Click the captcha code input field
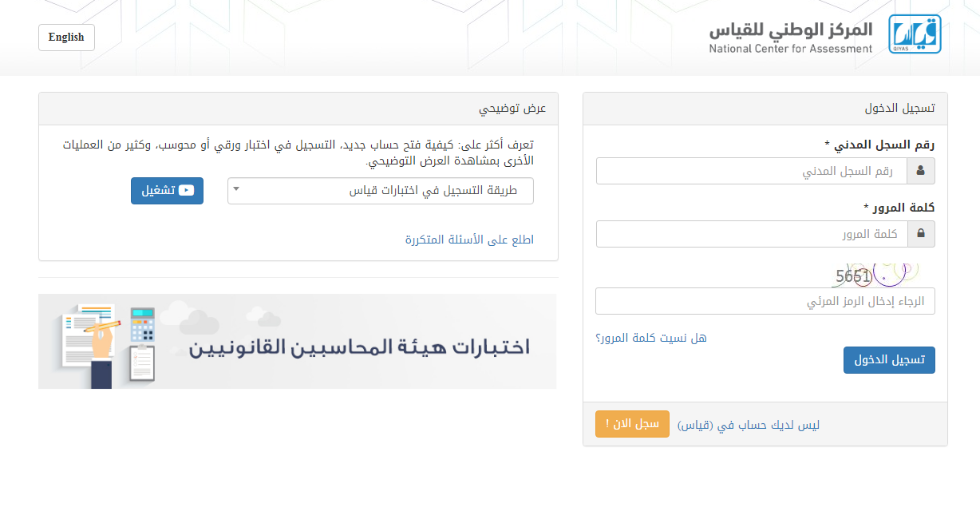The height and width of the screenshot is (523, 980). tap(765, 301)
